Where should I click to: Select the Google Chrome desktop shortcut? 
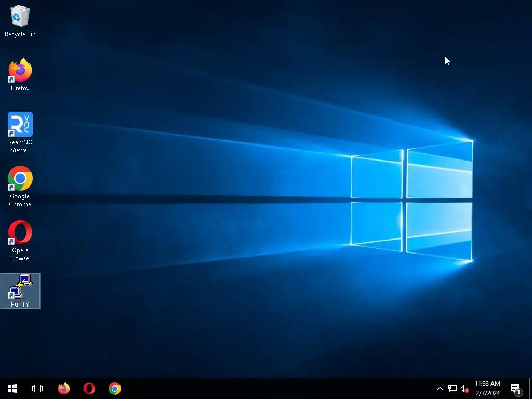(x=20, y=187)
